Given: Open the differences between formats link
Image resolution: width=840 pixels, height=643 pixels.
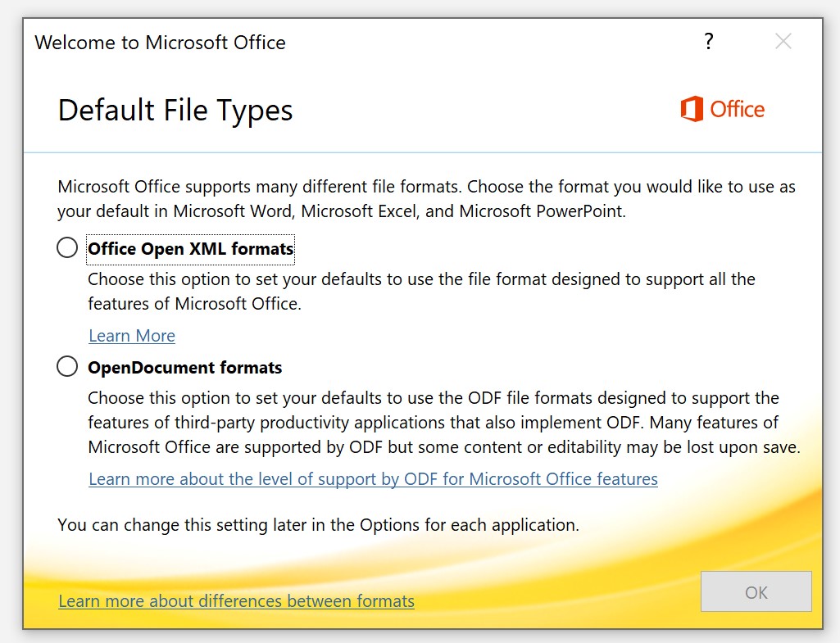Looking at the screenshot, I should pyautogui.click(x=236, y=601).
